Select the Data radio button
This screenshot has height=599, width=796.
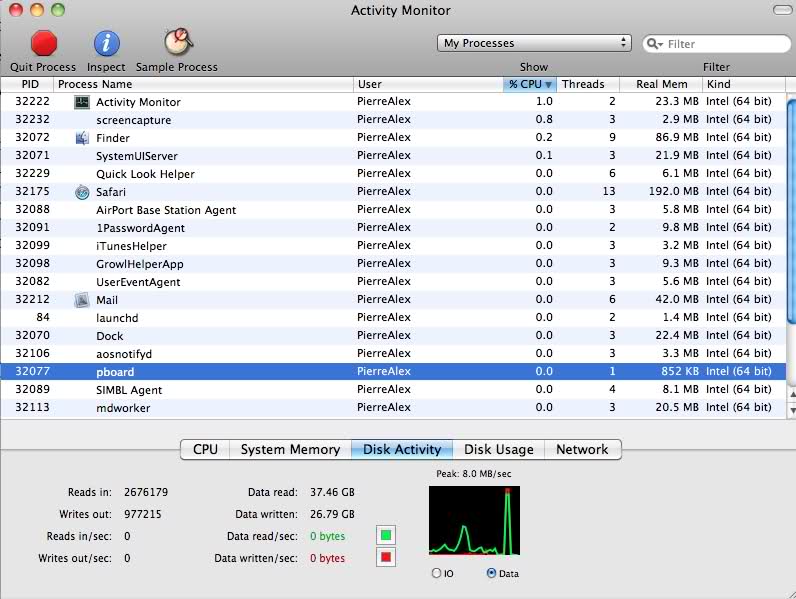[x=491, y=573]
